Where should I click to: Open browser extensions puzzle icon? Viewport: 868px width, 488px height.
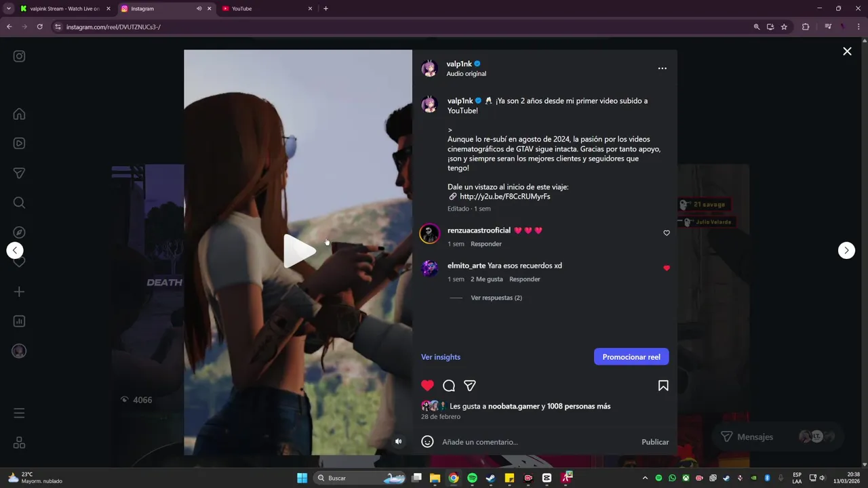[x=806, y=27]
